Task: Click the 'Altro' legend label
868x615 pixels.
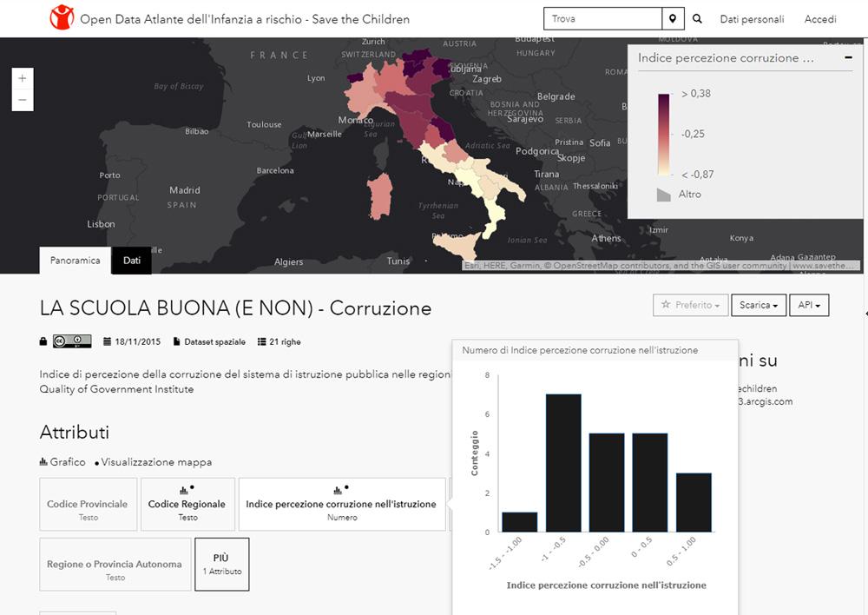Action: coord(690,195)
